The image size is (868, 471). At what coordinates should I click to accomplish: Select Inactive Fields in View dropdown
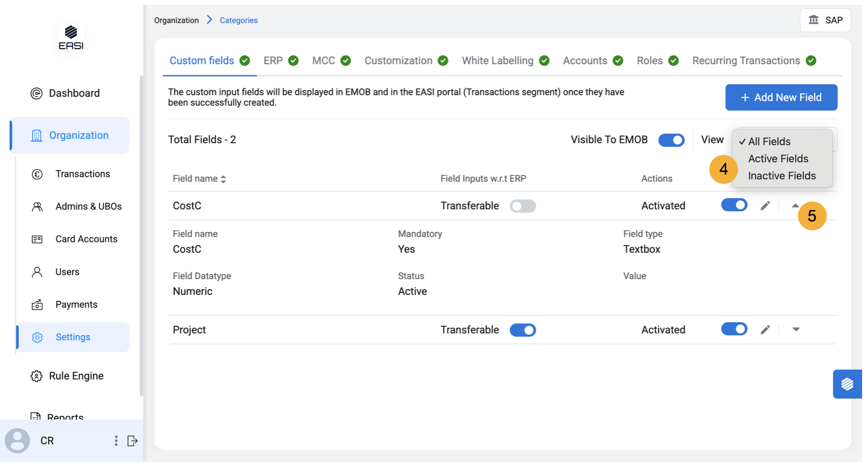781,176
